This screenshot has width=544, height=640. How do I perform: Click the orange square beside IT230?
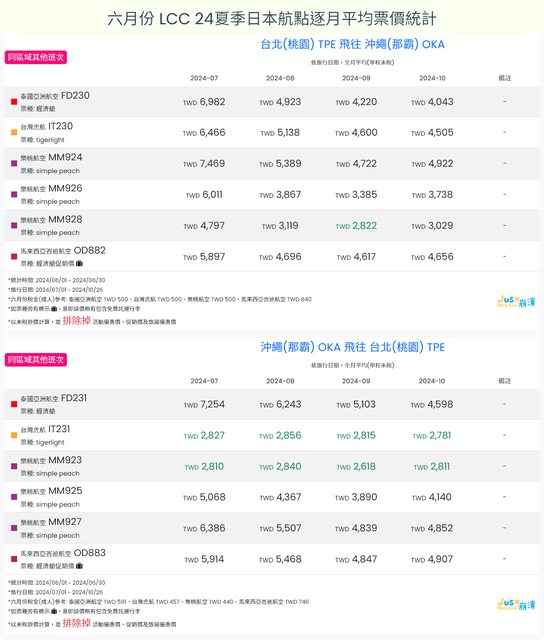pos(14,132)
